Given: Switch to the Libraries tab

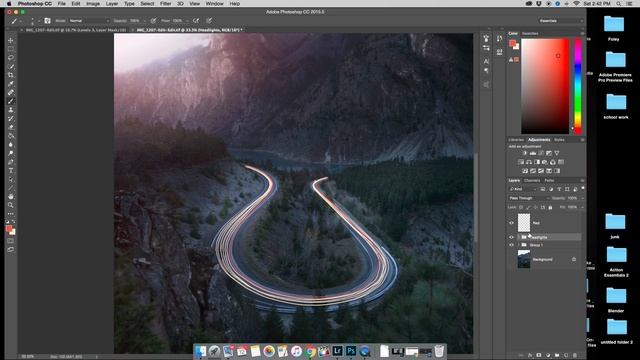Looking at the screenshot, I should click(x=516, y=140).
